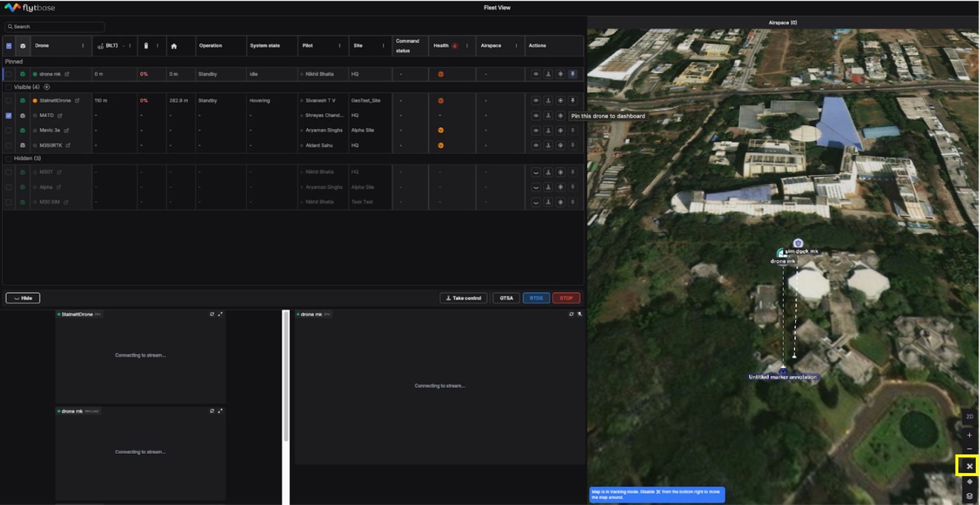Image resolution: width=980 pixels, height=505 pixels.
Task: Open the Site column options menu
Action: tap(383, 46)
